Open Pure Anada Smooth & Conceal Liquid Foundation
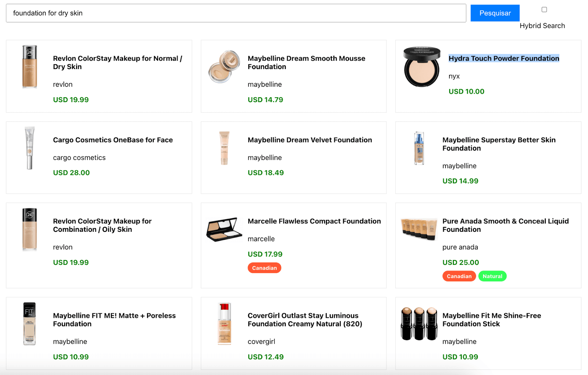Viewport: 588px width, 375px height. [x=505, y=225]
